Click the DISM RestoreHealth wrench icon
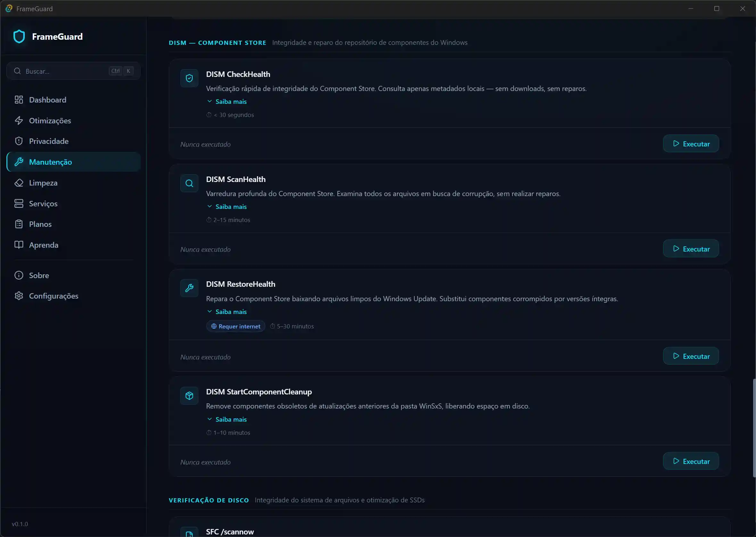Screen dimensions: 756x537 click(189, 288)
